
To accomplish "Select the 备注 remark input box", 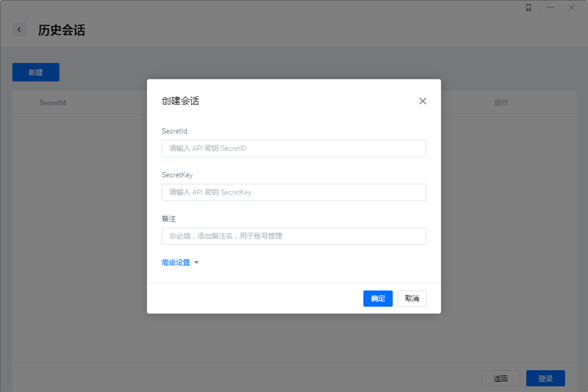I will click(293, 236).
